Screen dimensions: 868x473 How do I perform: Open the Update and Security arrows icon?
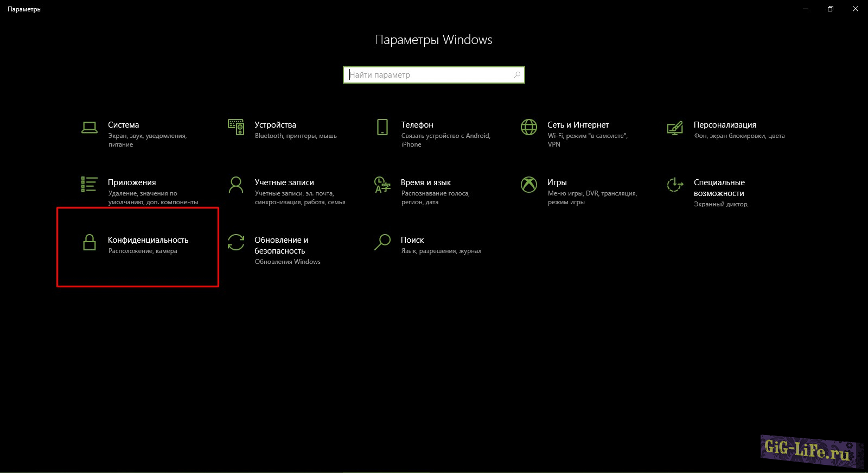(236, 242)
